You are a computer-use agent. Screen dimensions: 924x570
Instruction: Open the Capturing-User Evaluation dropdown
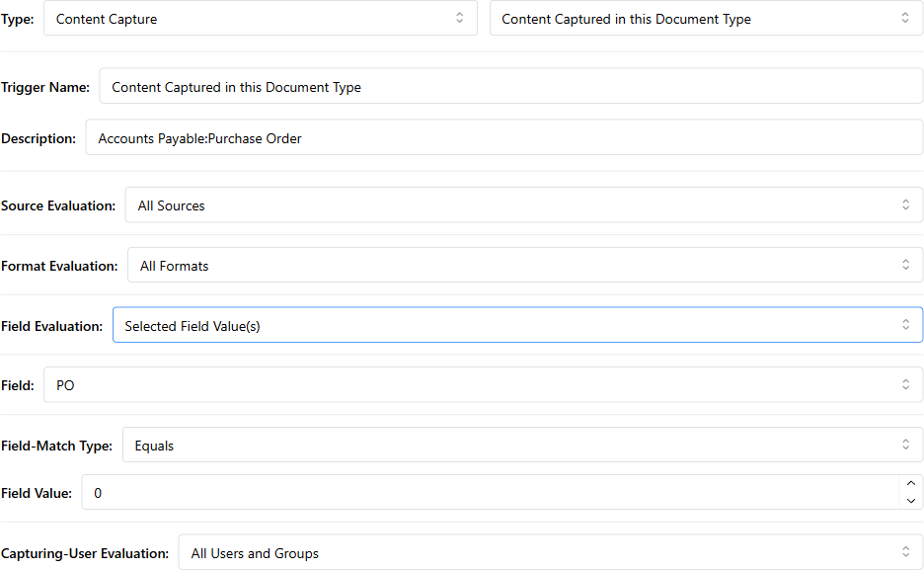point(551,553)
